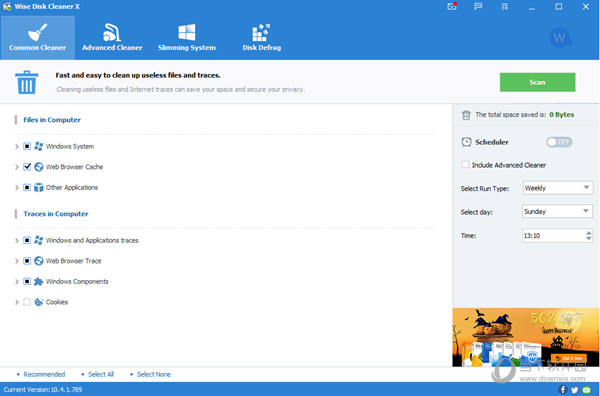This screenshot has width=600, height=396.
Task: Click the Cookies icon
Action: (x=39, y=302)
